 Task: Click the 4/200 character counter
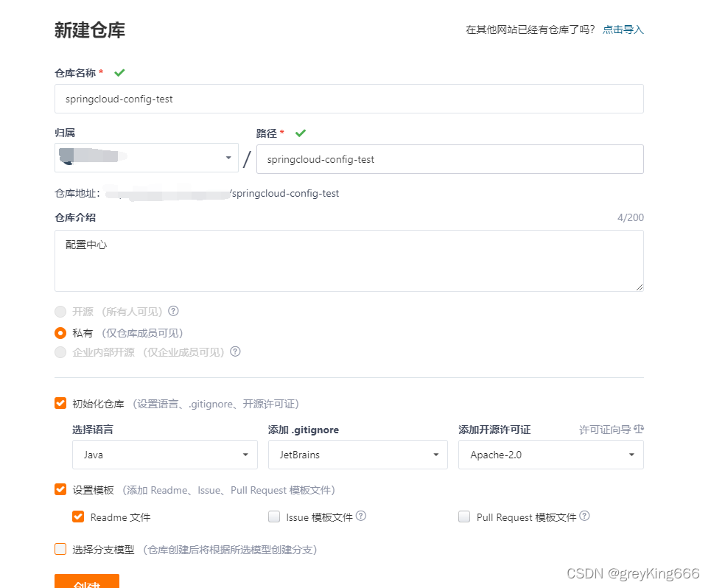tap(630, 217)
